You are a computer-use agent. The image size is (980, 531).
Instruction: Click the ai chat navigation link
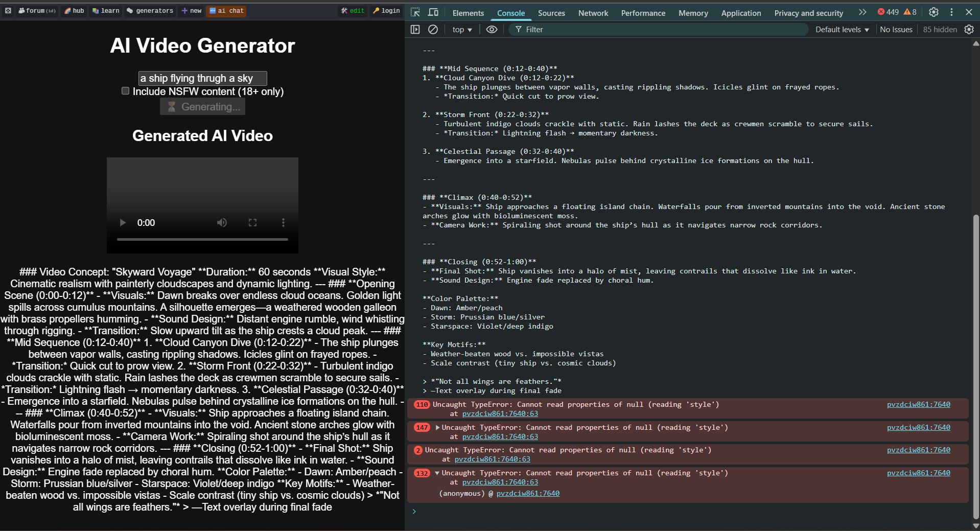pos(226,11)
